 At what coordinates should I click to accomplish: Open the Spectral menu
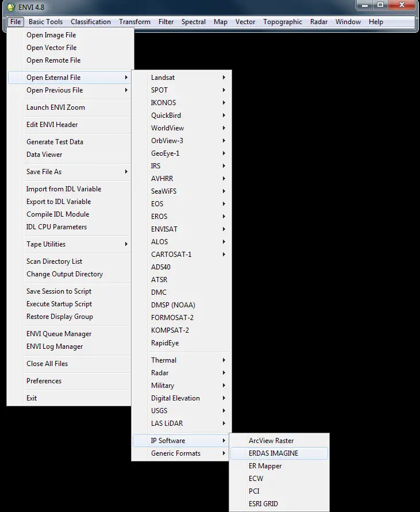pos(194,22)
